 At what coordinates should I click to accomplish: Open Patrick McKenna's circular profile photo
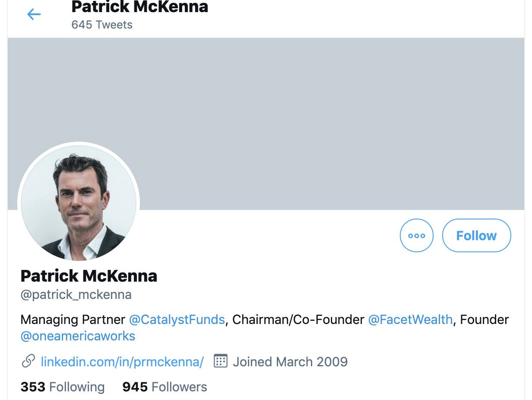(79, 203)
